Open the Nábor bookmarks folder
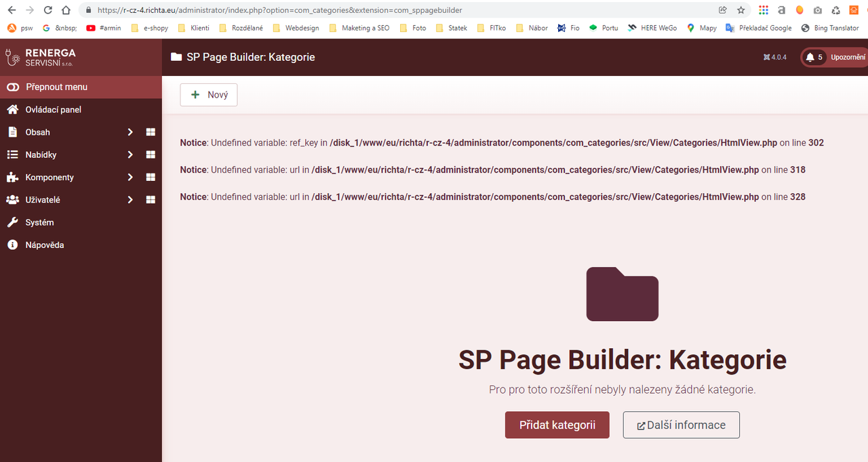The height and width of the screenshot is (462, 868). 532,28
